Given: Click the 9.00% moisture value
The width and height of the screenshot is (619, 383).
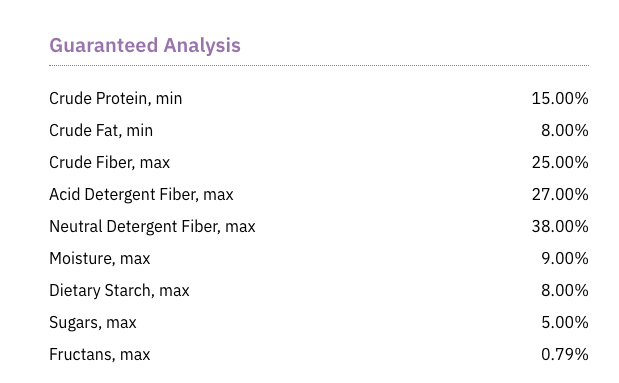Looking at the screenshot, I should (565, 258).
